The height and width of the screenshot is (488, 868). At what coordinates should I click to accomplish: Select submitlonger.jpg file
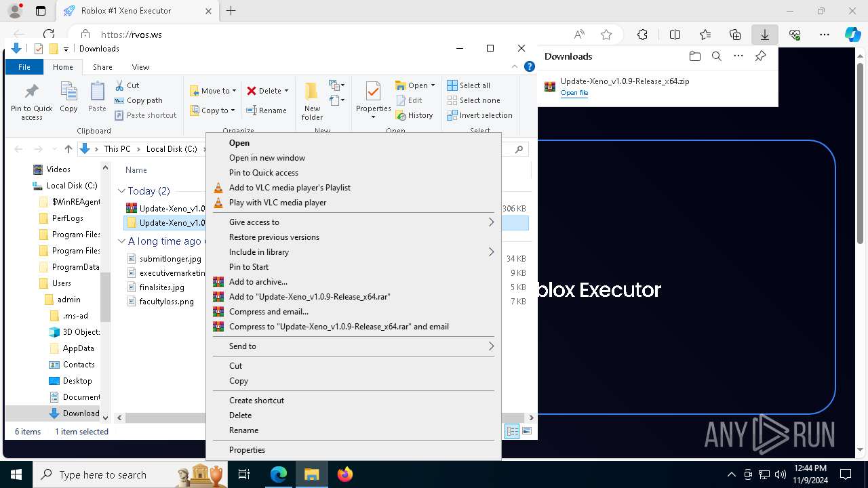(170, 259)
